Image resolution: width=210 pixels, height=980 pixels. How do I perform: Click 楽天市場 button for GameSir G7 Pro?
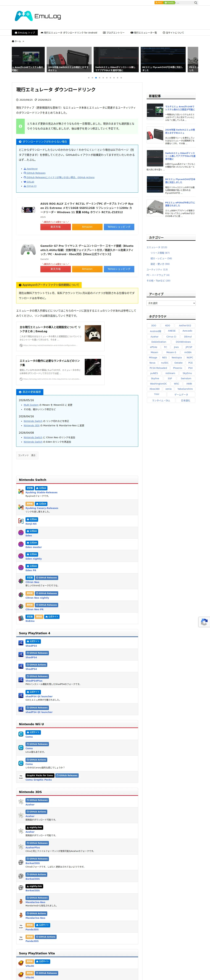[56, 269]
